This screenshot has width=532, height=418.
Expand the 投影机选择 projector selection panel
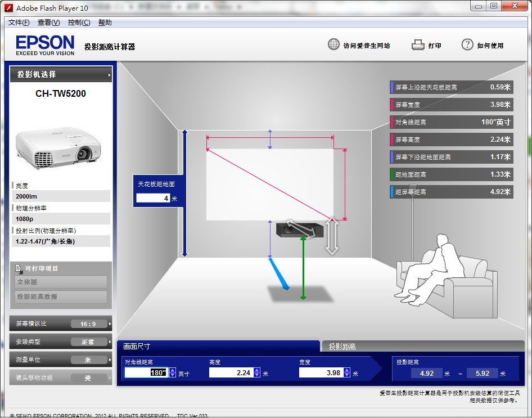coord(61,74)
